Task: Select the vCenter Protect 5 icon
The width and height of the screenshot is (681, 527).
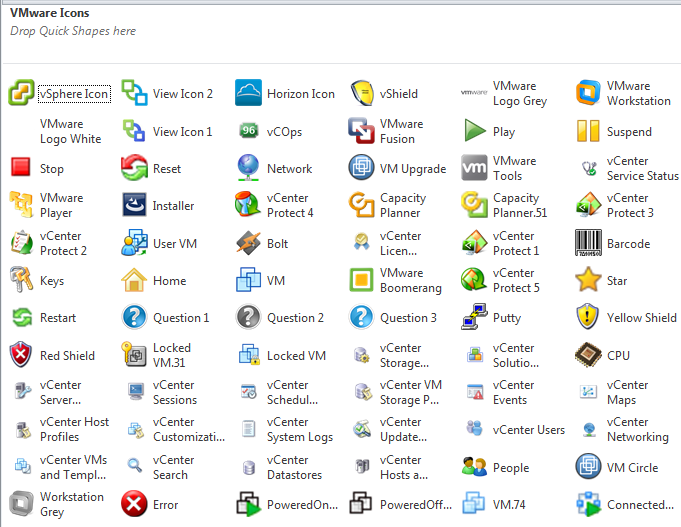Action: pyautogui.click(x=474, y=279)
